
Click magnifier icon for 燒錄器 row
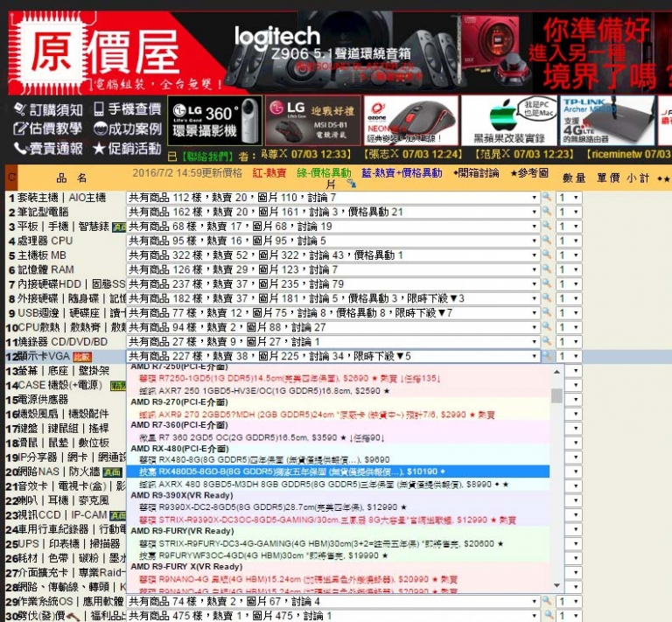(547, 341)
